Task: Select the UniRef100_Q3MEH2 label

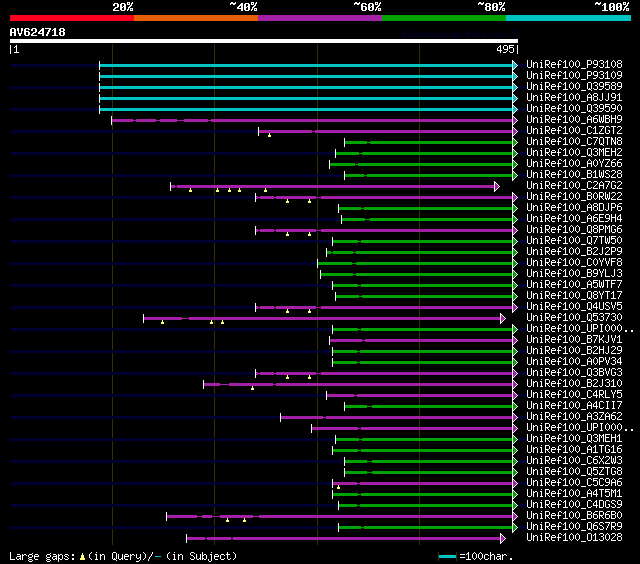Action: pyautogui.click(x=574, y=153)
